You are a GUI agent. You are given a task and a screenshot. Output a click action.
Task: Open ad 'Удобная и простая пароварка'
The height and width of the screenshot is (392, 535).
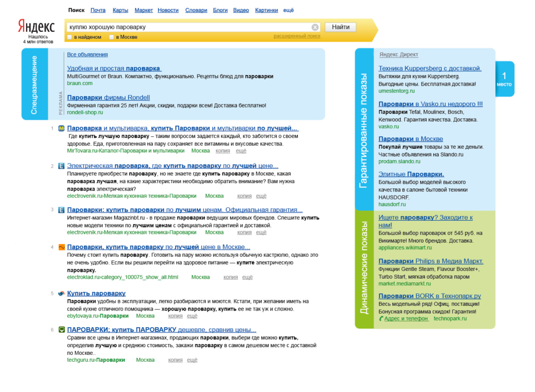[x=114, y=68]
